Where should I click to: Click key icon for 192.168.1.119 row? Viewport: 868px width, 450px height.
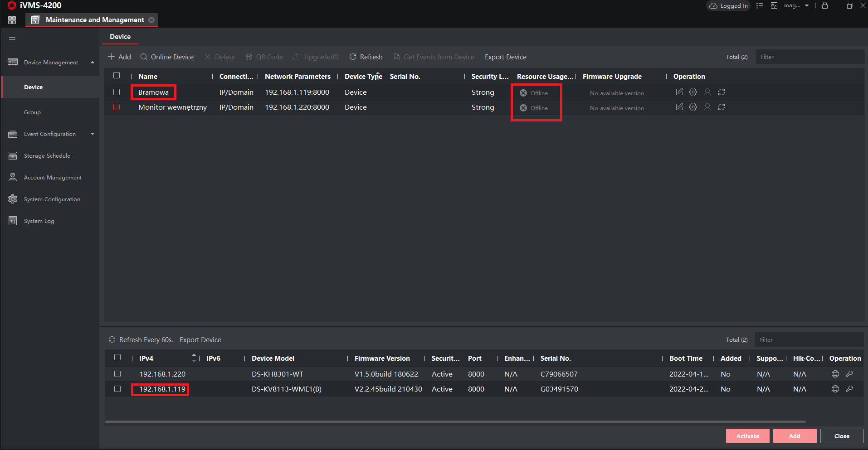click(x=849, y=389)
